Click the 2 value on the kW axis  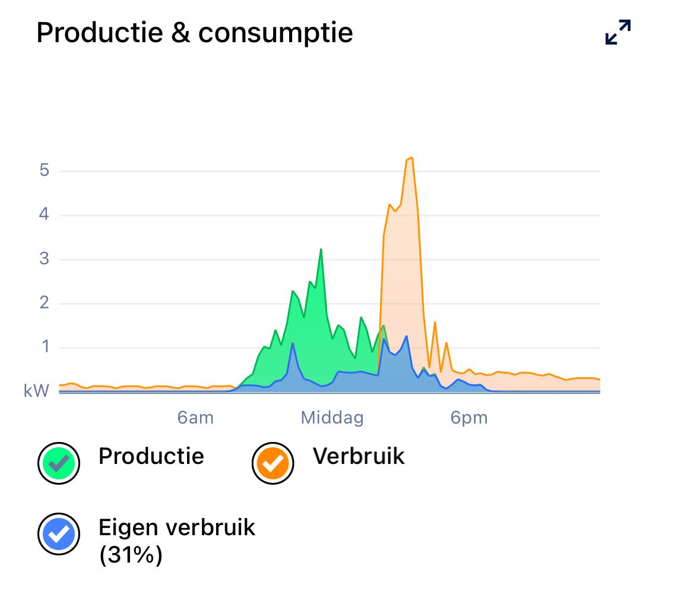[44, 304]
